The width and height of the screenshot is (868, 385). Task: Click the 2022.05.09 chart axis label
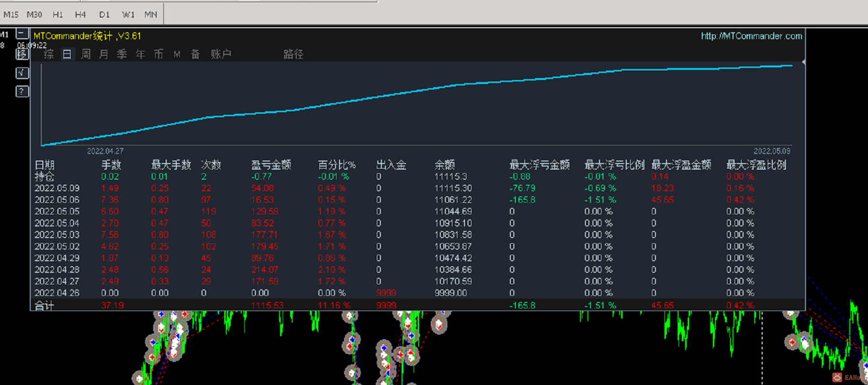pyautogui.click(x=772, y=151)
